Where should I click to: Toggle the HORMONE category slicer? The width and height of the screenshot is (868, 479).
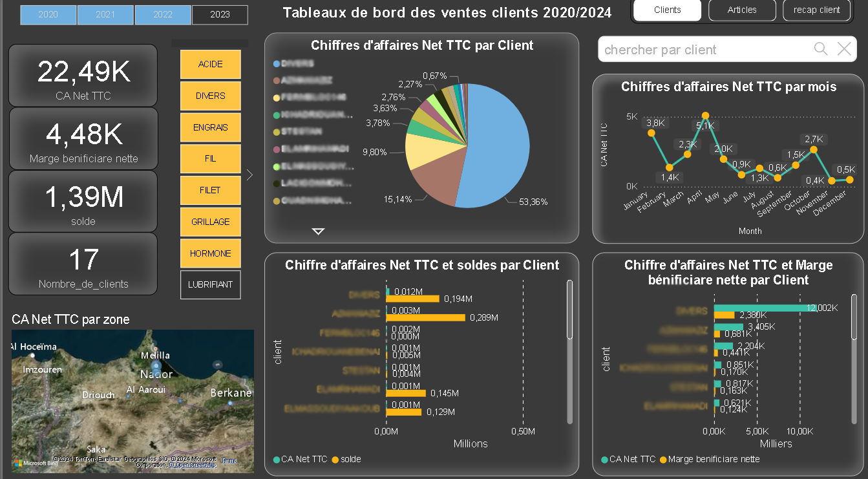tap(210, 253)
